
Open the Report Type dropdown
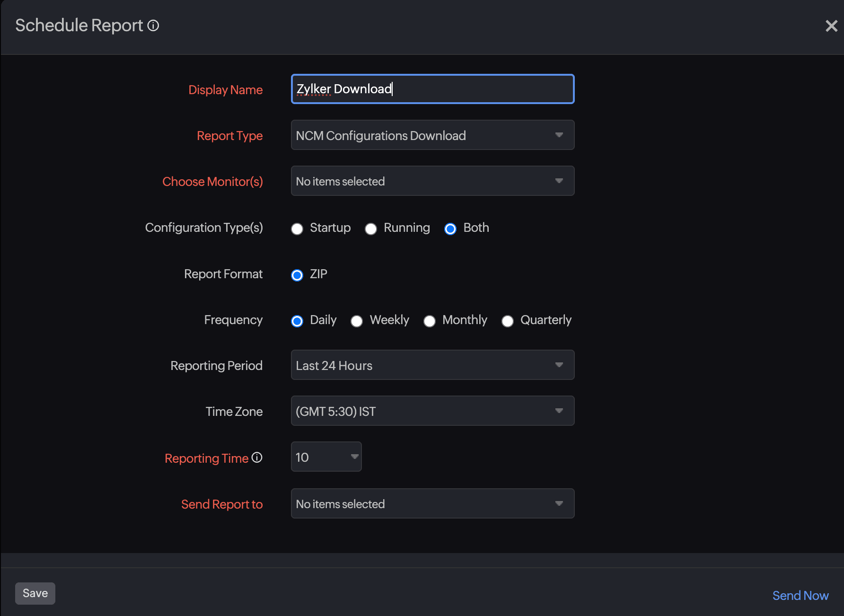(x=432, y=135)
